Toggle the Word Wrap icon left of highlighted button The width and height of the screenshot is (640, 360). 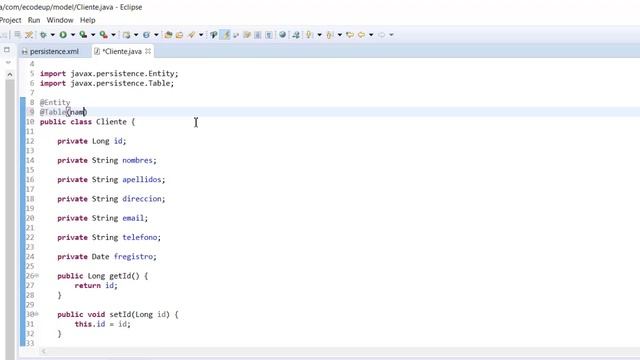point(213,35)
